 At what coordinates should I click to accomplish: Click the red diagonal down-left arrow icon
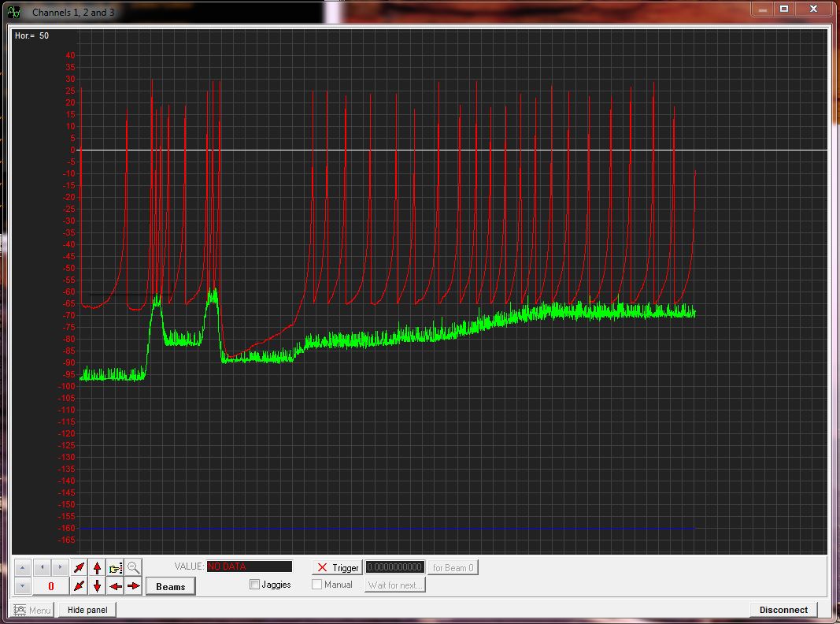[80, 586]
